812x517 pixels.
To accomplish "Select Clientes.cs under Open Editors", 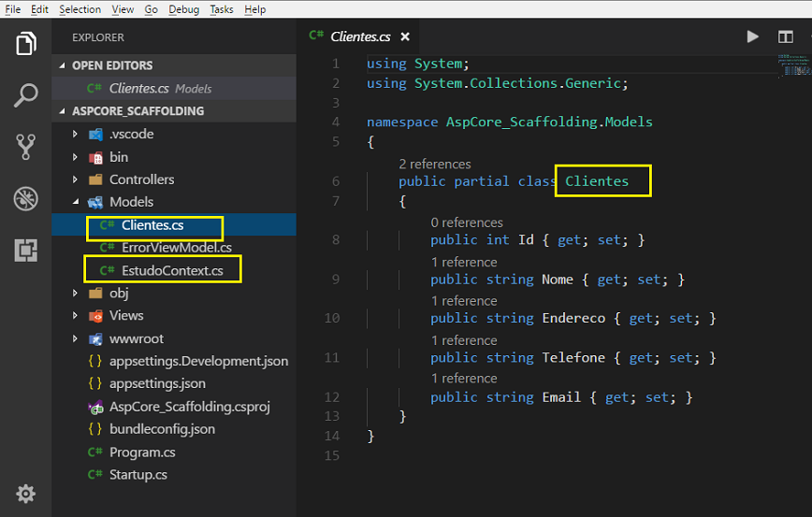I will tap(174, 89).
